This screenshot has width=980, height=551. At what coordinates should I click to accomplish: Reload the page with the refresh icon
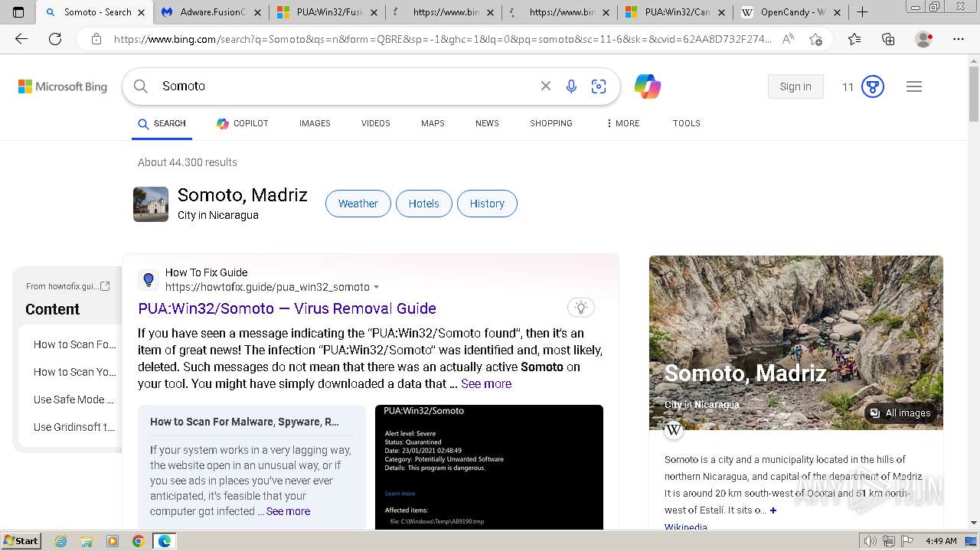click(55, 39)
